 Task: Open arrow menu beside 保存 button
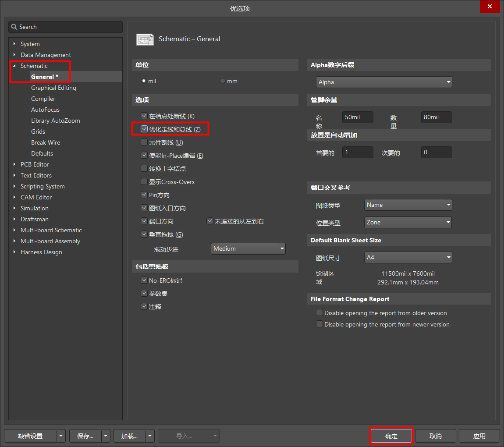106,436
